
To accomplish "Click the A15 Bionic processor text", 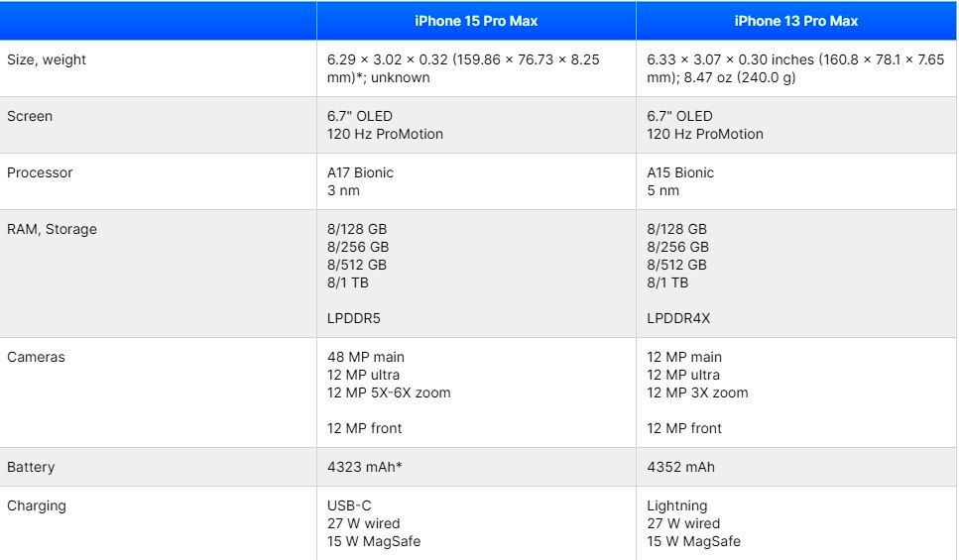I will 680,172.
